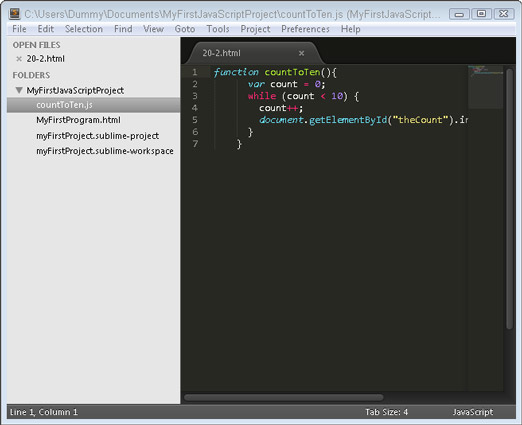The image size is (522, 425).
Task: Open the Edit menu
Action: pyautogui.click(x=46, y=29)
